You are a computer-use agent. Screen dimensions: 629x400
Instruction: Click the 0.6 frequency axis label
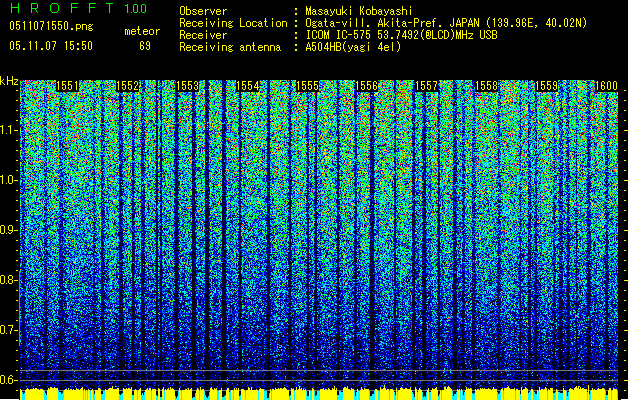click(8, 380)
